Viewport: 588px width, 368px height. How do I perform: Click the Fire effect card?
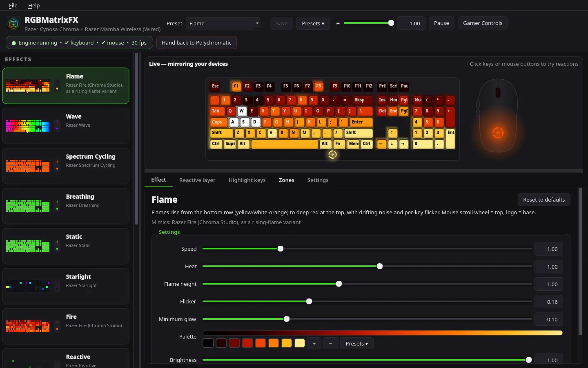click(x=66, y=326)
